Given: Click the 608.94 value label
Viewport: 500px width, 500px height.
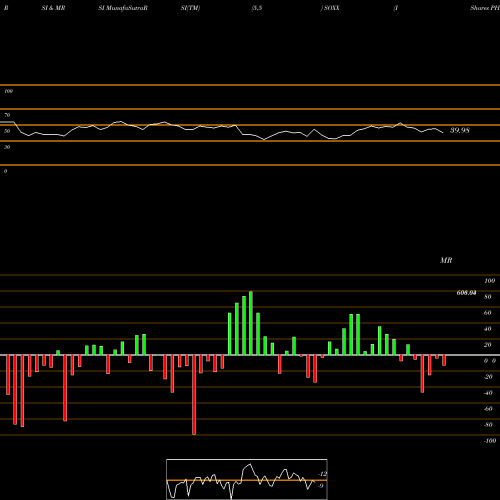Looking at the screenshot, I should [466, 293].
